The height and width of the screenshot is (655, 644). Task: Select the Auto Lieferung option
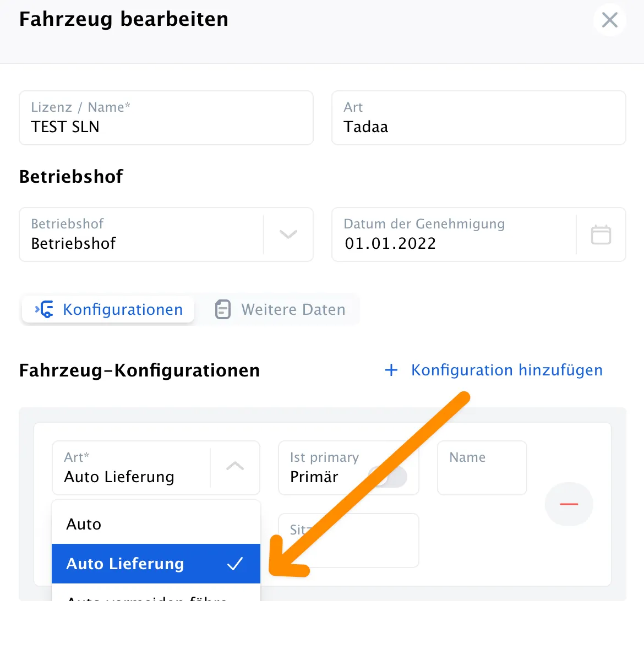coord(156,564)
